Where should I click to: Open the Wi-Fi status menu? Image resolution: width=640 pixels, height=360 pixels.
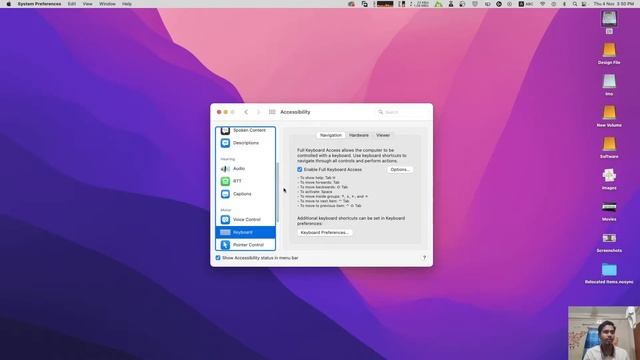(542, 4)
